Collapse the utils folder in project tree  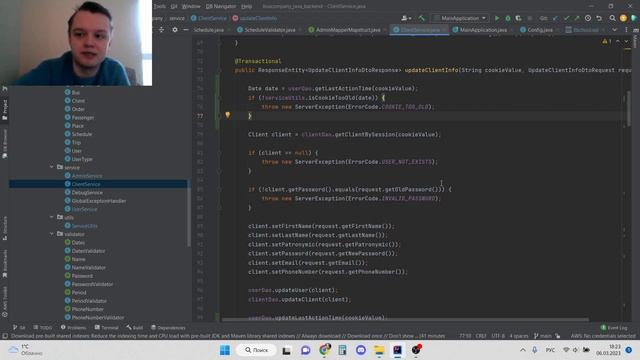tap(52, 217)
